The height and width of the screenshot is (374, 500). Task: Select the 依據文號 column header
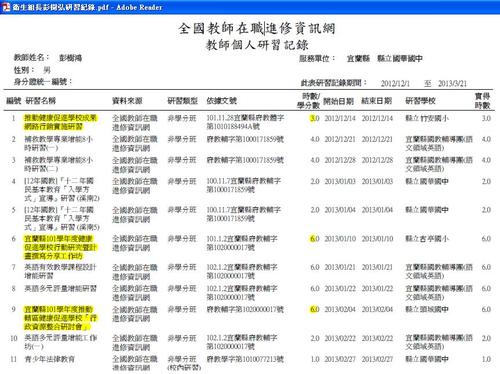click(222, 101)
